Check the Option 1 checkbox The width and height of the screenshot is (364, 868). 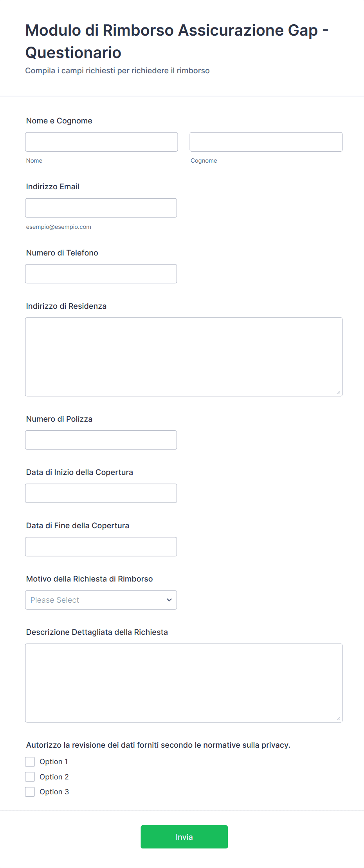click(x=30, y=762)
